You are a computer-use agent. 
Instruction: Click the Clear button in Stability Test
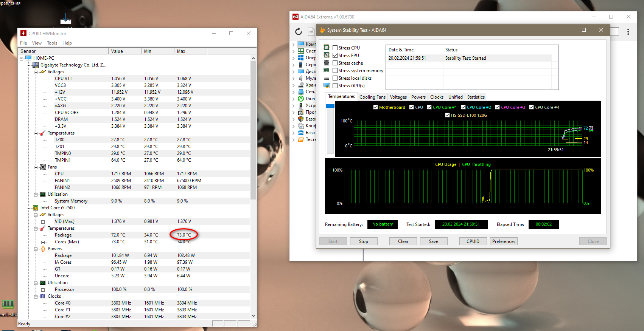click(403, 241)
